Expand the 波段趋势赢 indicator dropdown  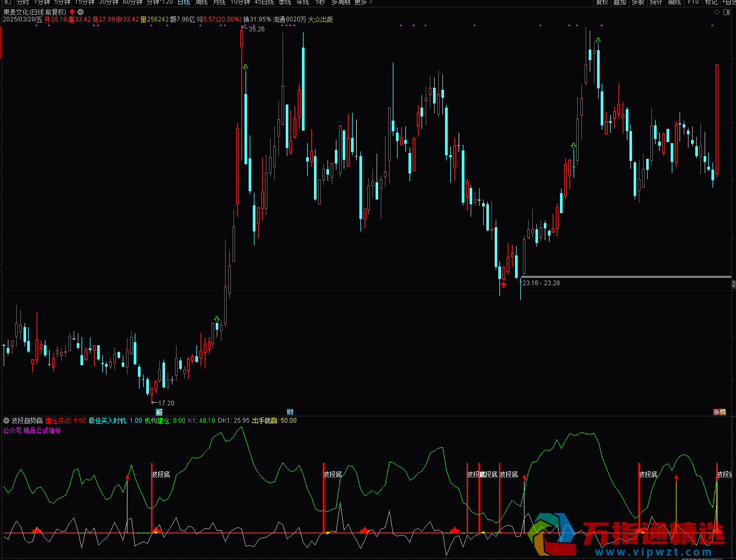[6, 421]
